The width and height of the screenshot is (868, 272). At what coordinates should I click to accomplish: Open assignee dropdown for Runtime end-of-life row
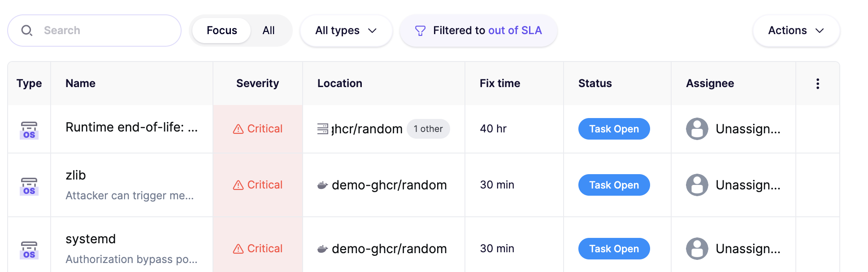coord(733,129)
